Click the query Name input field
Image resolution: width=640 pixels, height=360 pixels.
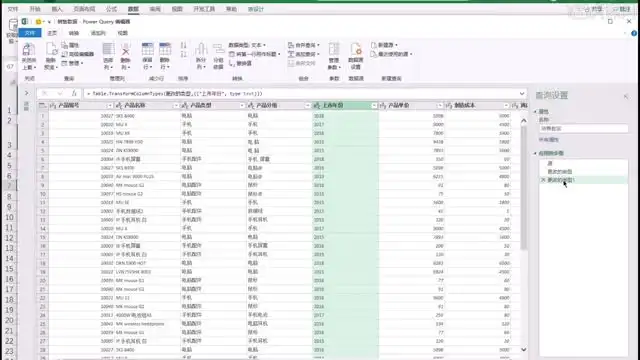click(x=583, y=129)
